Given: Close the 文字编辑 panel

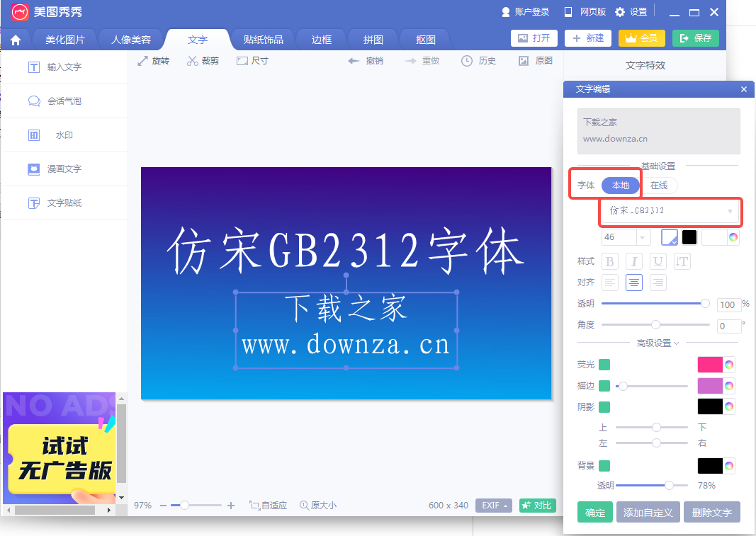Looking at the screenshot, I should [x=744, y=89].
